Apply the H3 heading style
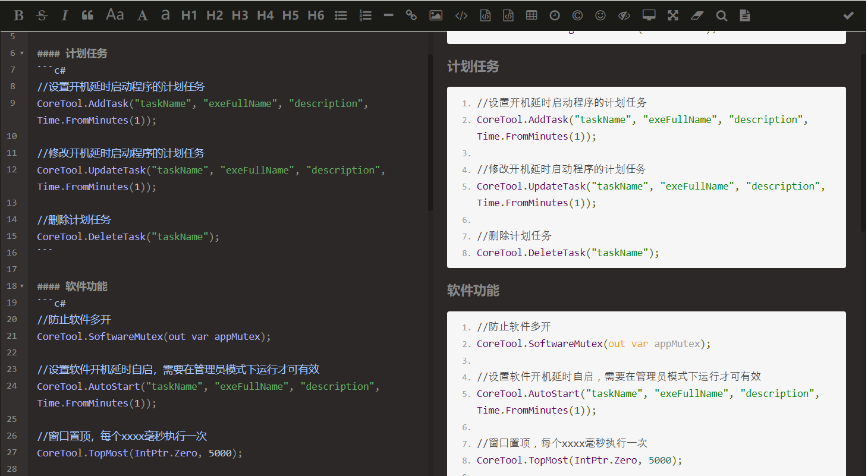 point(240,15)
